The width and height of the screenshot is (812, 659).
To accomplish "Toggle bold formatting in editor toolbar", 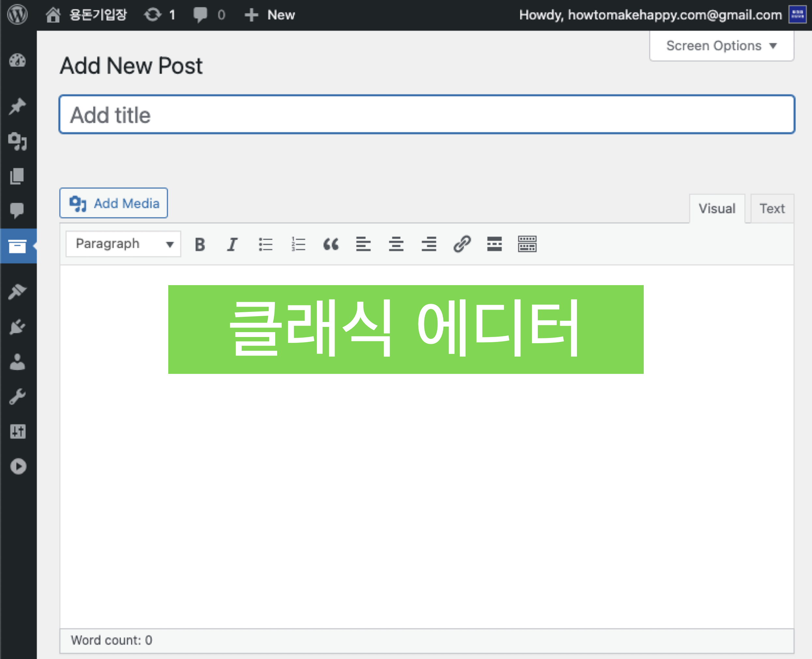I will coord(200,244).
